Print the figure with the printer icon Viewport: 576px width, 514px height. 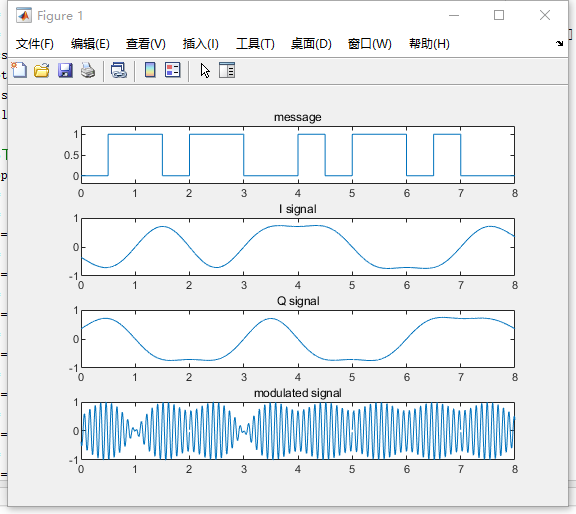(x=88, y=70)
